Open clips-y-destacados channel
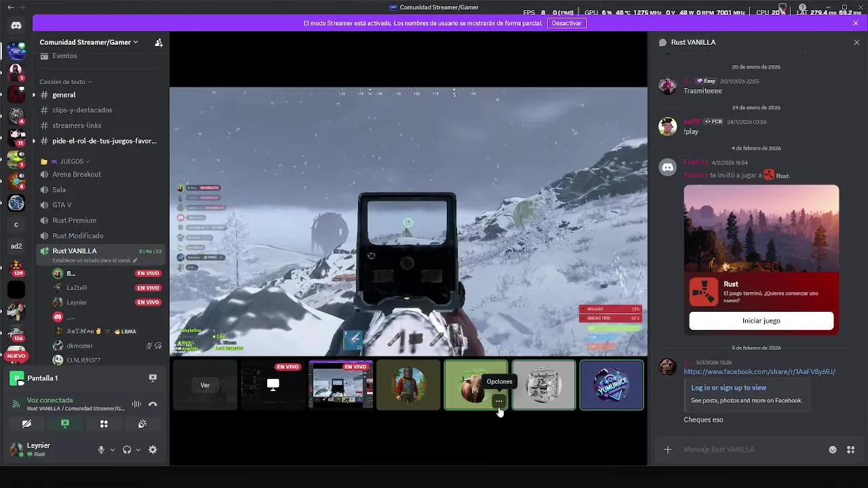 pyautogui.click(x=99, y=110)
